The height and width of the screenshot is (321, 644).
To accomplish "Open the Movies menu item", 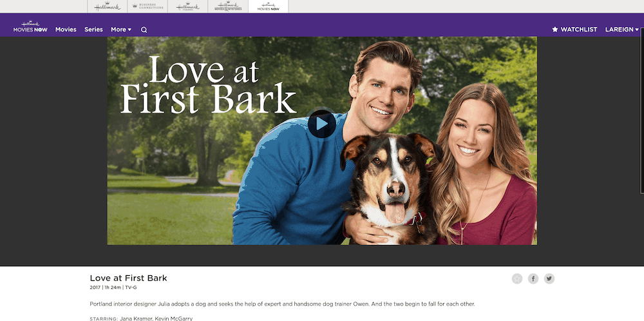I will (66, 30).
